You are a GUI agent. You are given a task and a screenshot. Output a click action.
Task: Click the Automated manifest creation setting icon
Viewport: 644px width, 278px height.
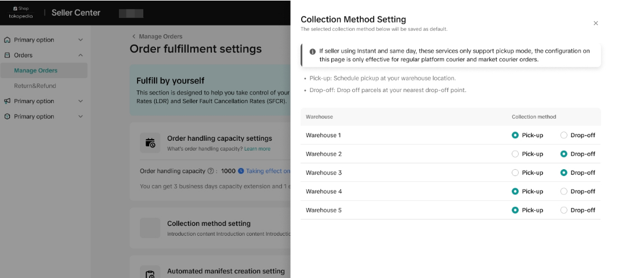[x=150, y=274]
